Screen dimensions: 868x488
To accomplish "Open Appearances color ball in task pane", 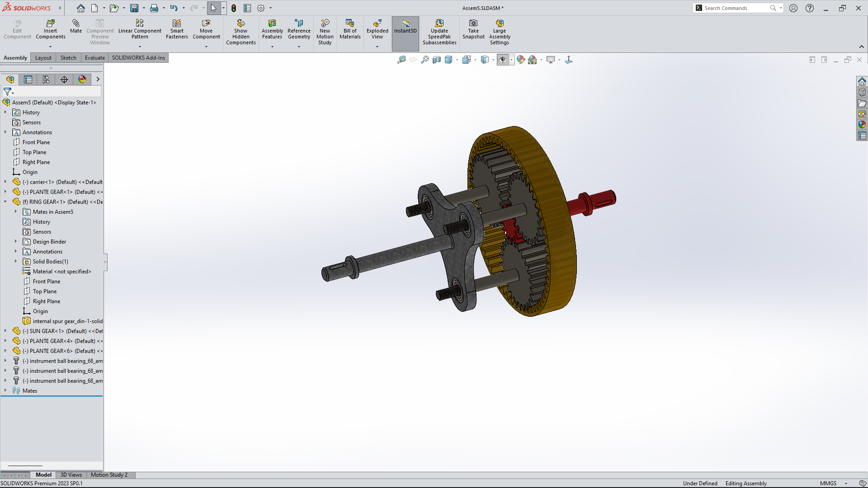I will (862, 125).
